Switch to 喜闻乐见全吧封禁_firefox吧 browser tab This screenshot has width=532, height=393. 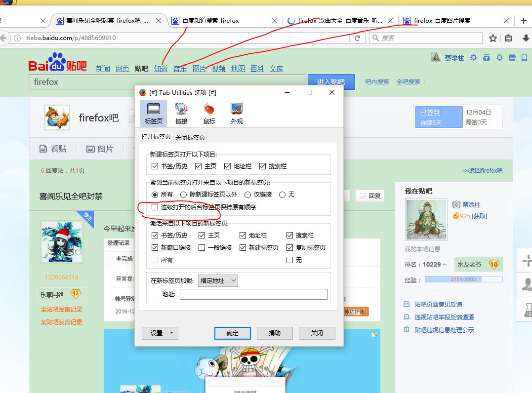coord(107,21)
